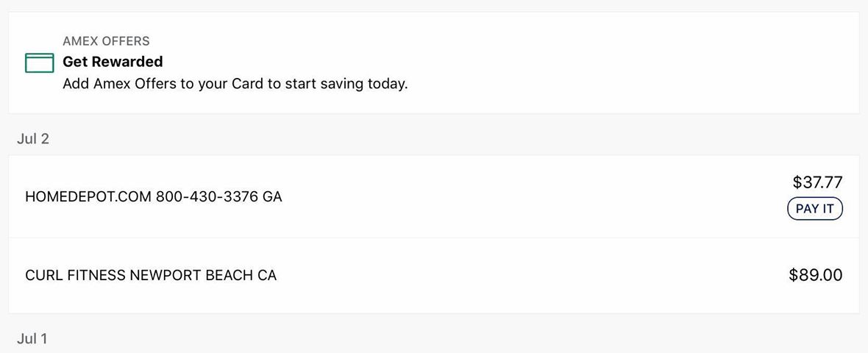Click the AMEX OFFERS label
This screenshot has height=353, width=868.
click(x=106, y=41)
